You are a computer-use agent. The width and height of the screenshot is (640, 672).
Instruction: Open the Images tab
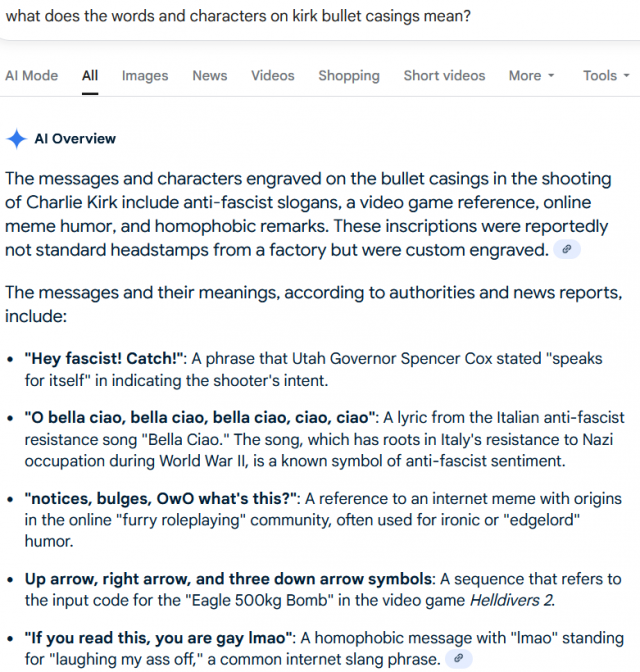pyautogui.click(x=145, y=75)
